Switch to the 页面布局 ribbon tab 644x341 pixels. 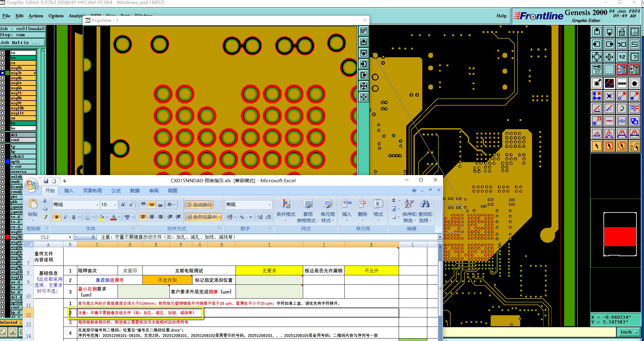[x=92, y=190]
